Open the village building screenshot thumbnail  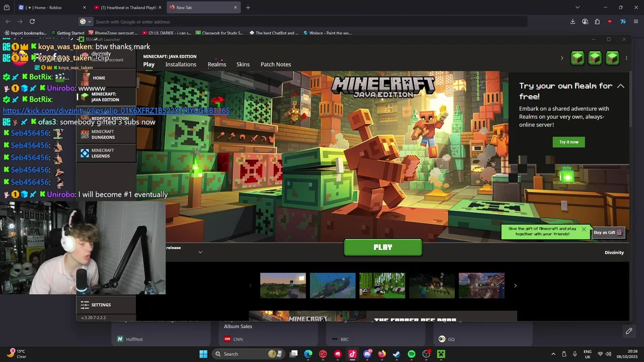pos(481,286)
